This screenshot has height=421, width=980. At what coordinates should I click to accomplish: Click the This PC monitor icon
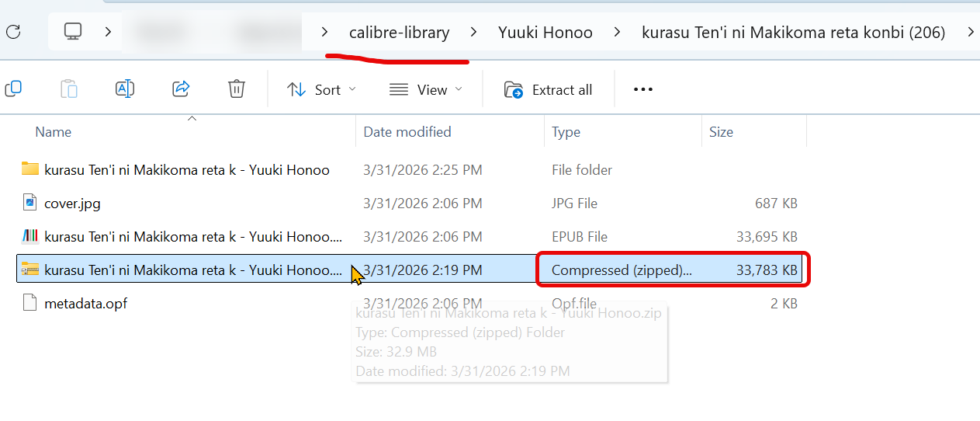coord(73,32)
